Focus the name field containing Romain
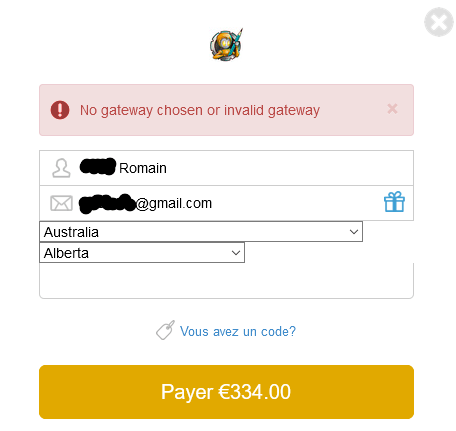Screen dimensions: 456x431 pyautogui.click(x=226, y=168)
